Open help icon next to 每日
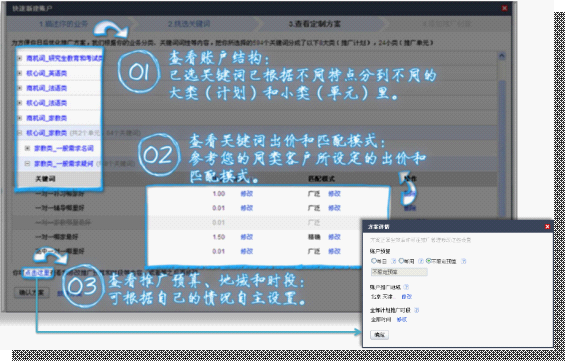Image resolution: width=566 pixels, height=362 pixels. [x=393, y=261]
